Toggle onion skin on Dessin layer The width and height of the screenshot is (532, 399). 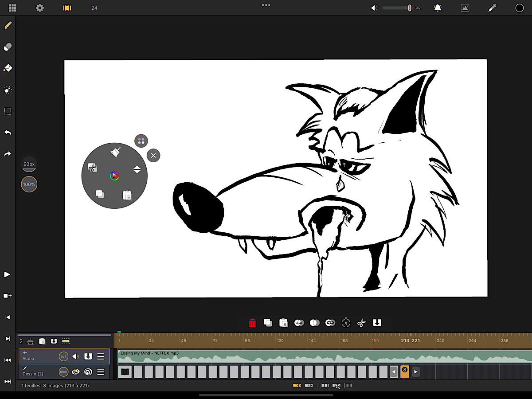tap(88, 372)
